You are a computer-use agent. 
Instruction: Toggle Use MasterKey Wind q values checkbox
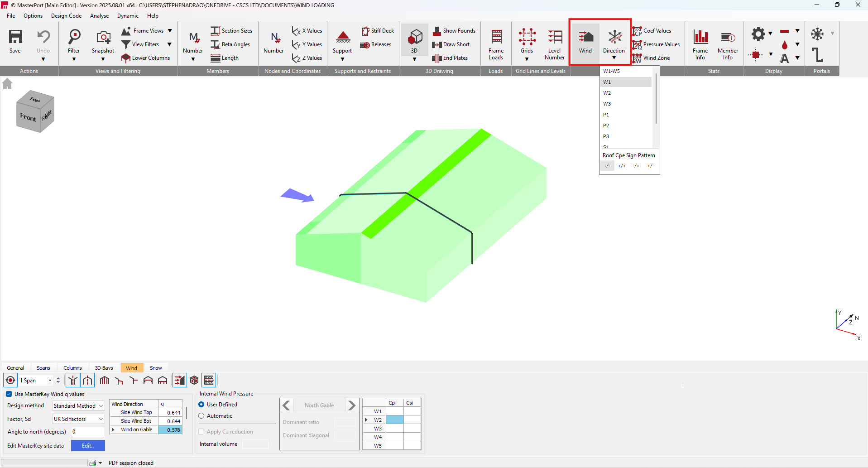(9, 394)
